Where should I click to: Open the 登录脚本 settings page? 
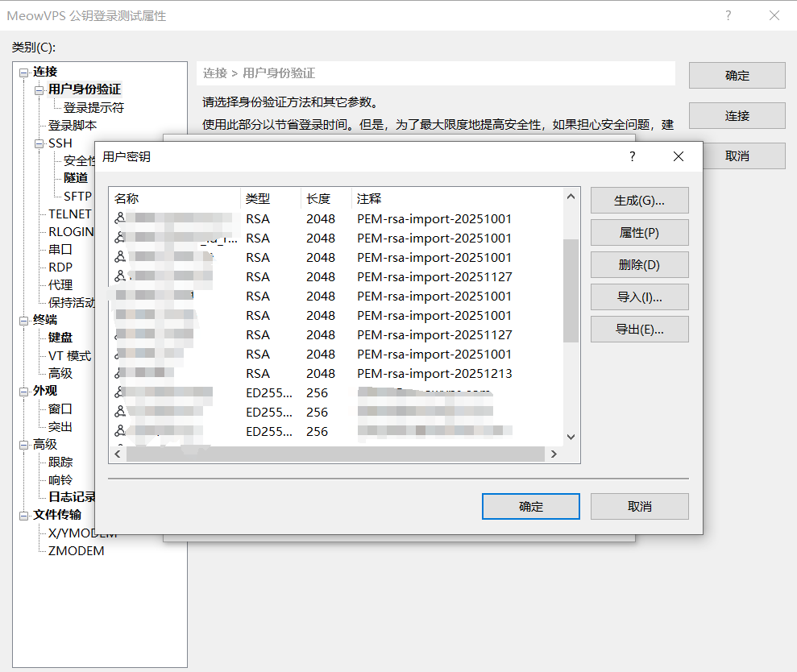(x=73, y=125)
